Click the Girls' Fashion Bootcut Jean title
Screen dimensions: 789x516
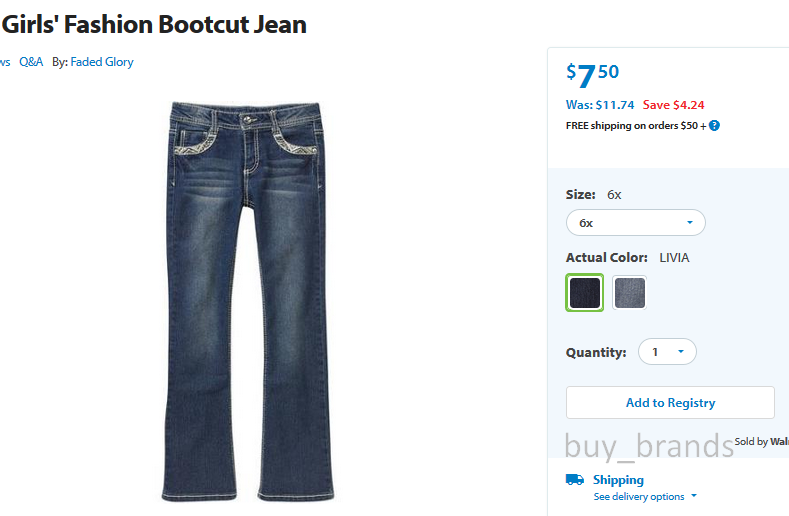click(x=154, y=25)
